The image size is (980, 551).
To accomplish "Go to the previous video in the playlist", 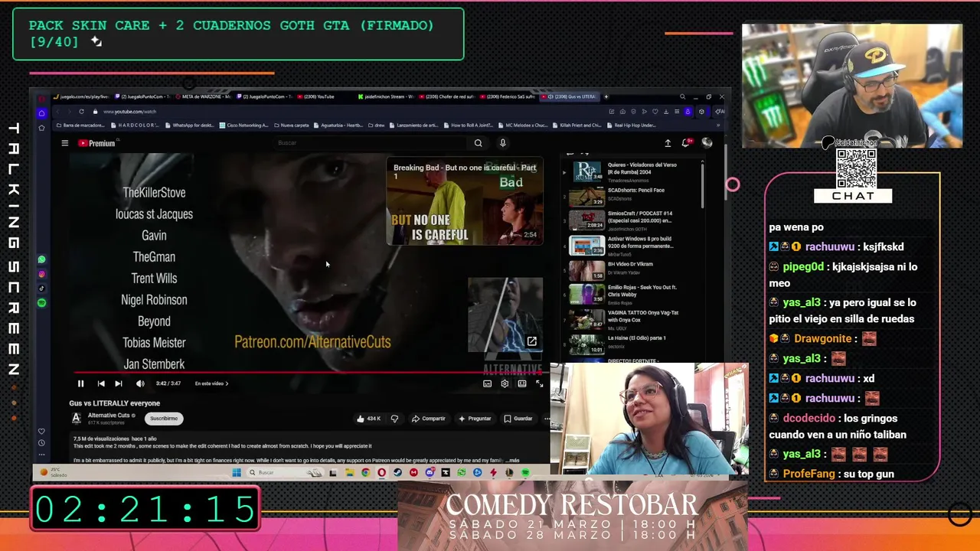I will [101, 383].
